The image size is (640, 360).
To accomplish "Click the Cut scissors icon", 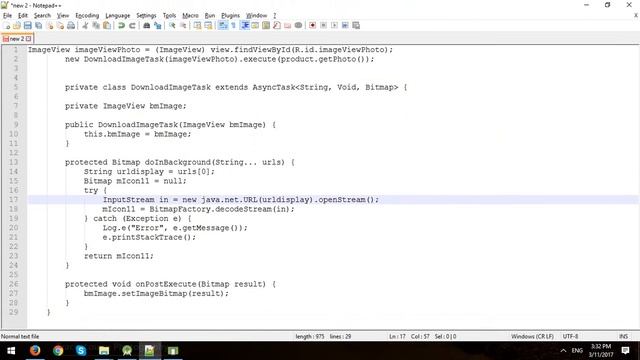I will pyautogui.click(x=85, y=25).
